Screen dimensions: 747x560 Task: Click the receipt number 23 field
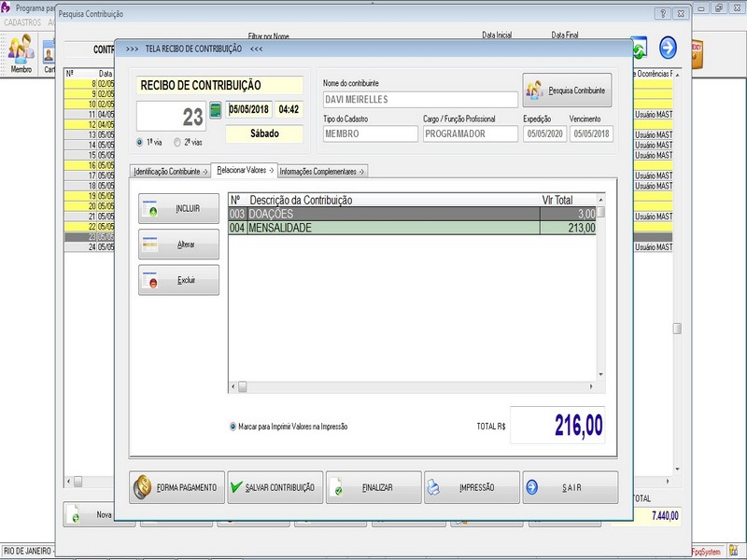point(171,116)
